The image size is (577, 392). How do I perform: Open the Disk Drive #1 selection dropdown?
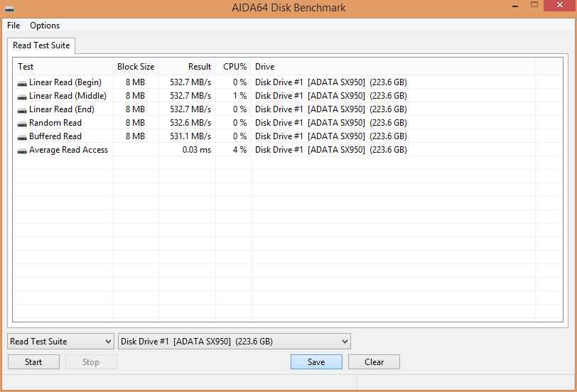(x=234, y=342)
